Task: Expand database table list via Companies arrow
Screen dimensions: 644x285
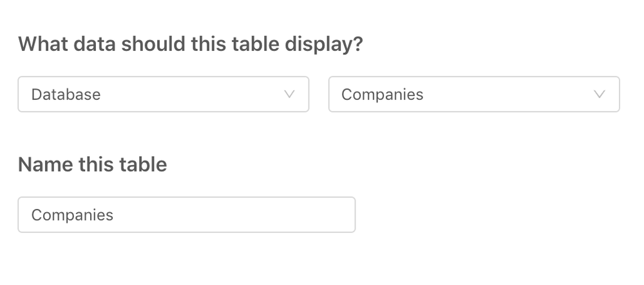Action: (600, 94)
